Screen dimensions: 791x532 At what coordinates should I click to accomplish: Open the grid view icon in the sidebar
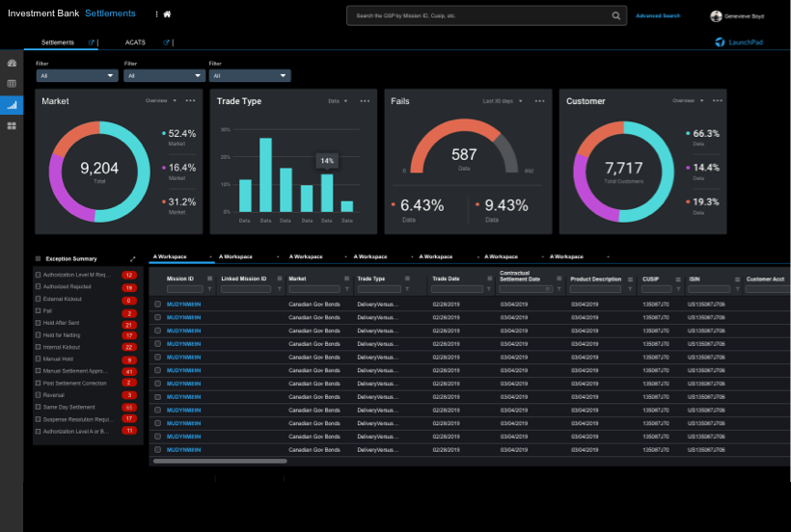click(12, 126)
